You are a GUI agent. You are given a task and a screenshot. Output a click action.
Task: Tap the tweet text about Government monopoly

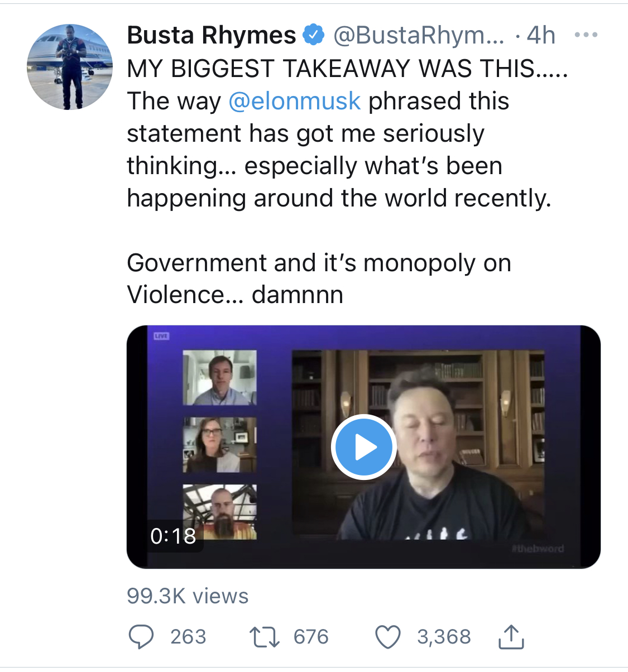[x=319, y=279]
